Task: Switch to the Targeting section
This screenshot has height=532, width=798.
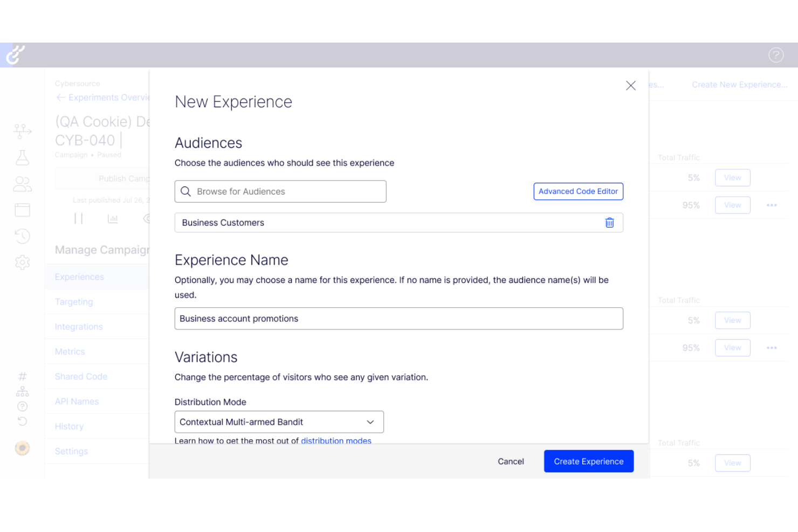Action: pos(74,302)
